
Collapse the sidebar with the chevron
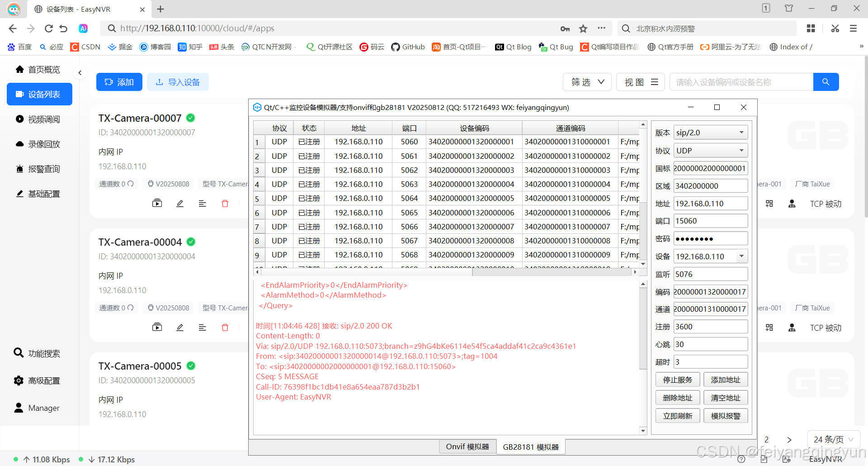[80, 72]
